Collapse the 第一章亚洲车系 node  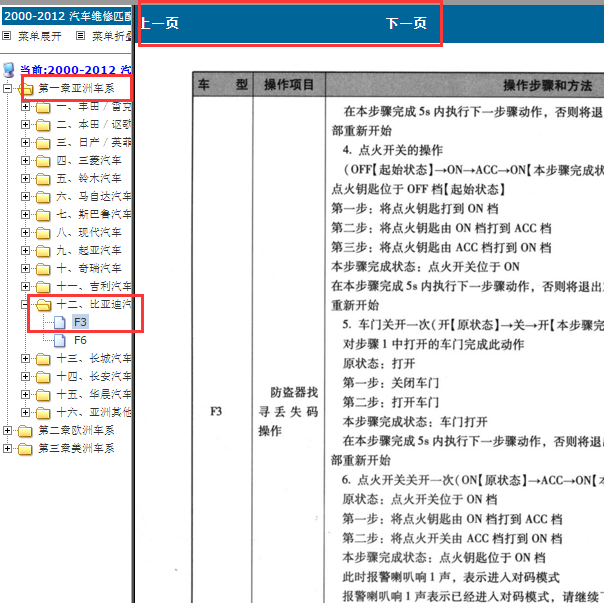click(x=7, y=88)
